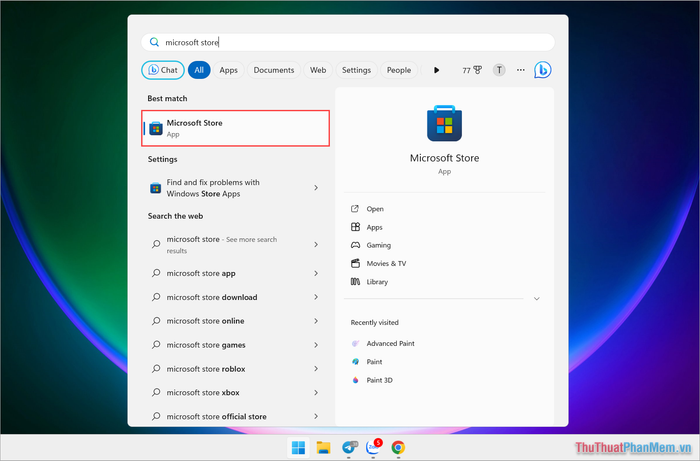Expand the 'microsoft store - See more' arrow
This screenshot has height=461, width=700.
(316, 245)
